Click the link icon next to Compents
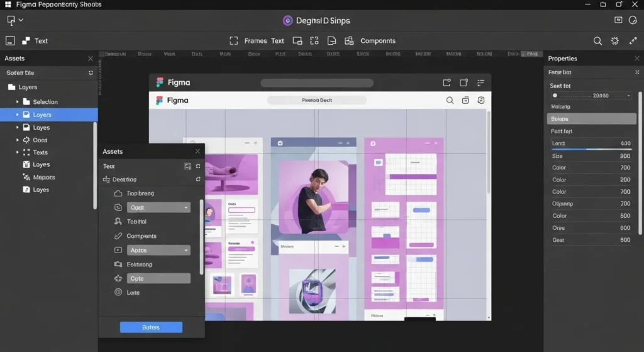The width and height of the screenshot is (644, 352). [x=118, y=236]
